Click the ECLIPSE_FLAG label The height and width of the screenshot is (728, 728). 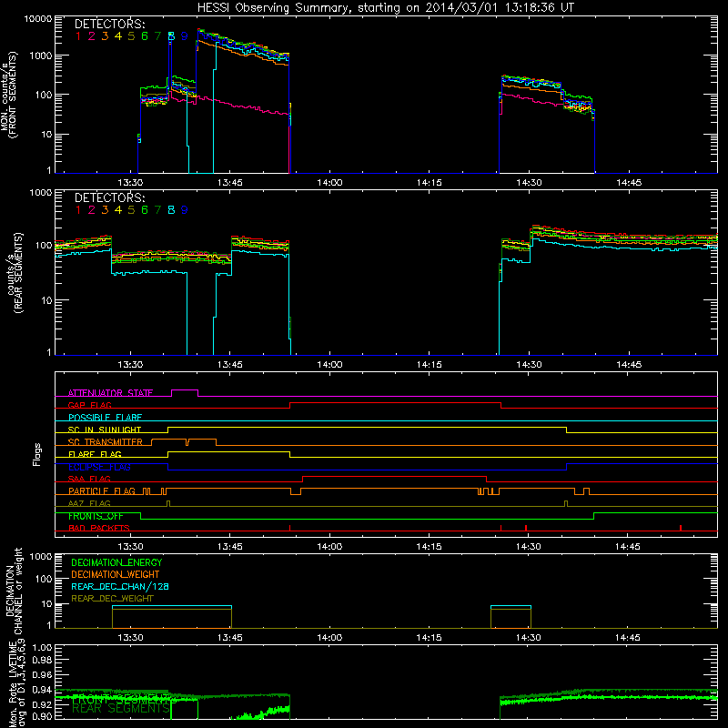(99, 467)
